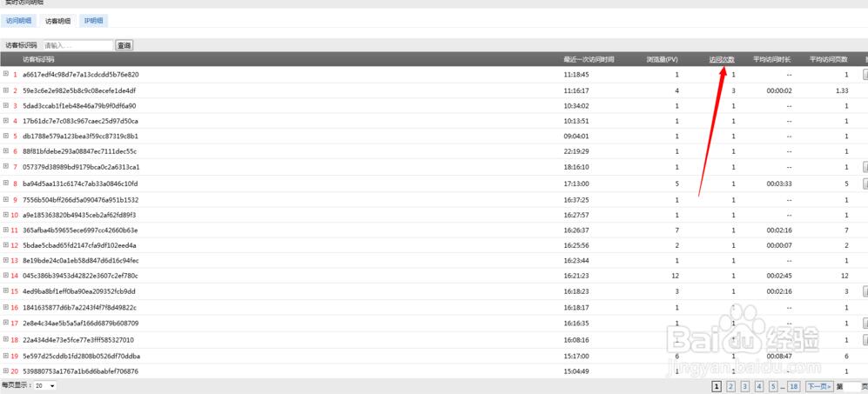Focus the 访客标识码 input field

(77, 45)
